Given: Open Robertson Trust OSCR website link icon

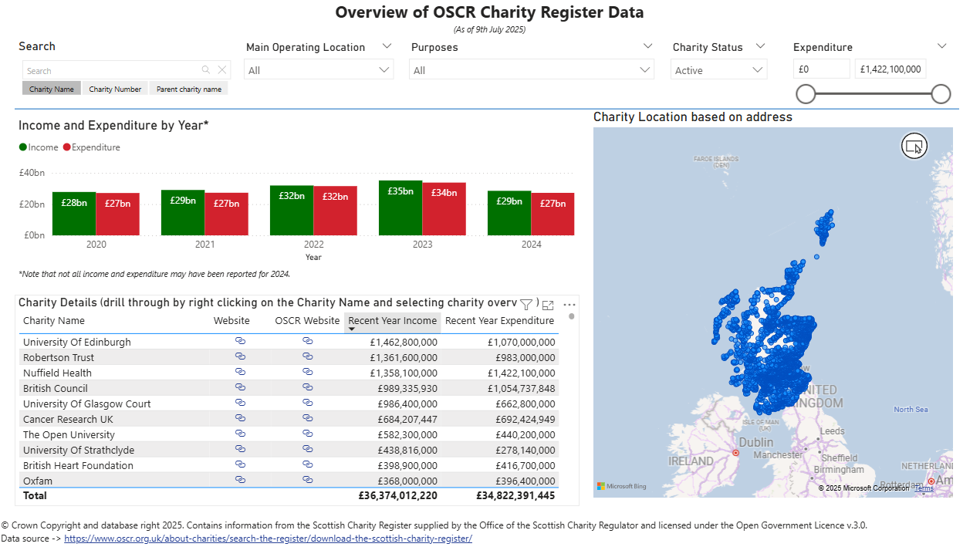Looking at the screenshot, I should (307, 356).
